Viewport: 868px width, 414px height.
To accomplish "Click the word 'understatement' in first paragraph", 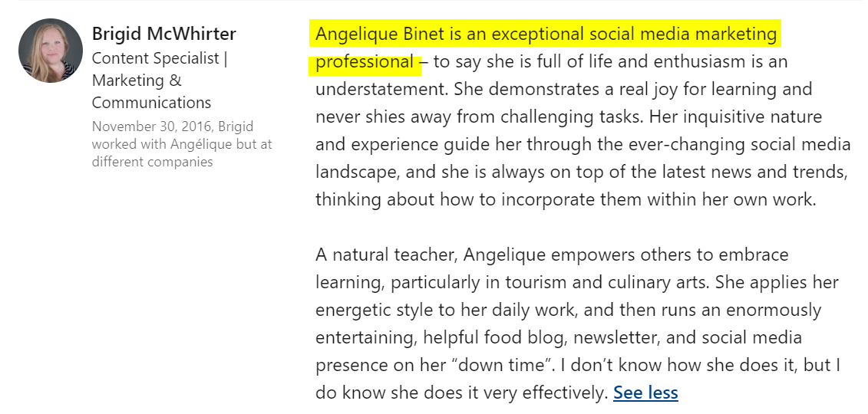I will [x=381, y=89].
